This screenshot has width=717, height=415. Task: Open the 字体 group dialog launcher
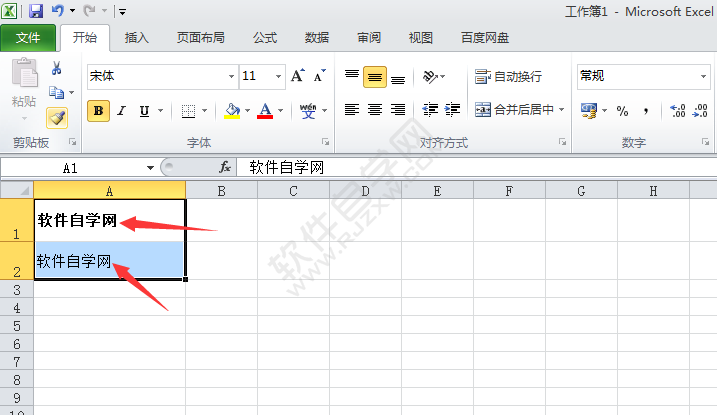[326, 142]
